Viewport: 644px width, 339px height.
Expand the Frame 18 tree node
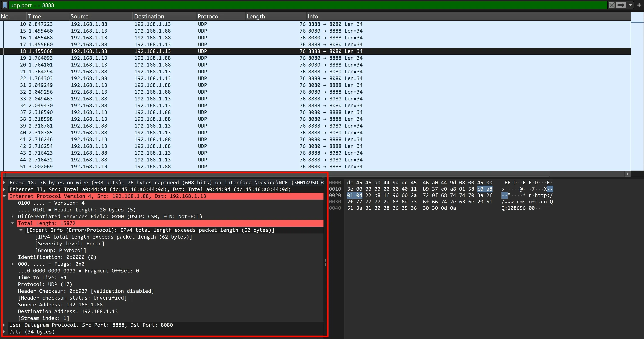pos(4,183)
